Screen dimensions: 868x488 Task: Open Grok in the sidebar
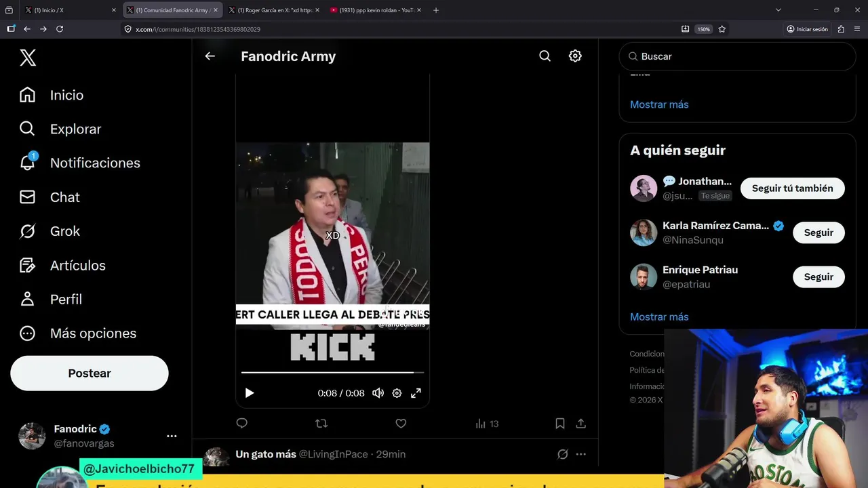(x=50, y=231)
